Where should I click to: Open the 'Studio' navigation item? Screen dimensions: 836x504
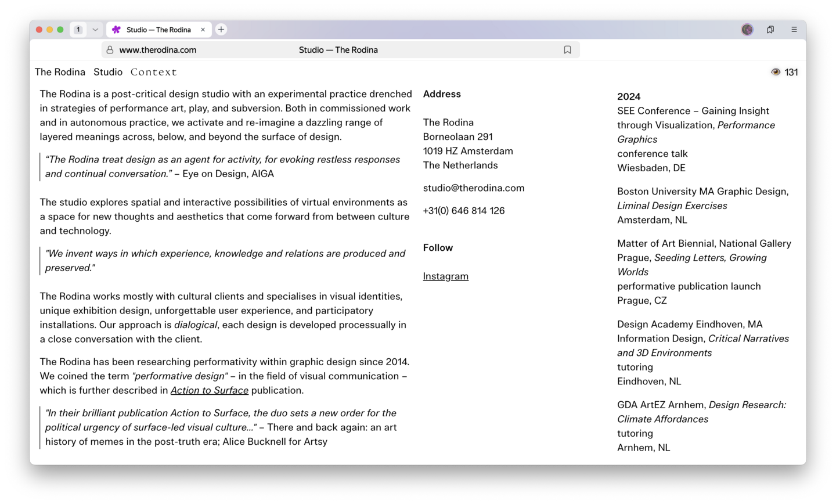click(x=108, y=72)
